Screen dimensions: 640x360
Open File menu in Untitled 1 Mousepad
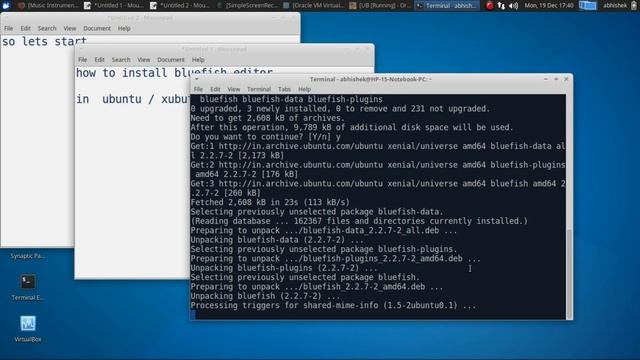[x=82, y=60]
